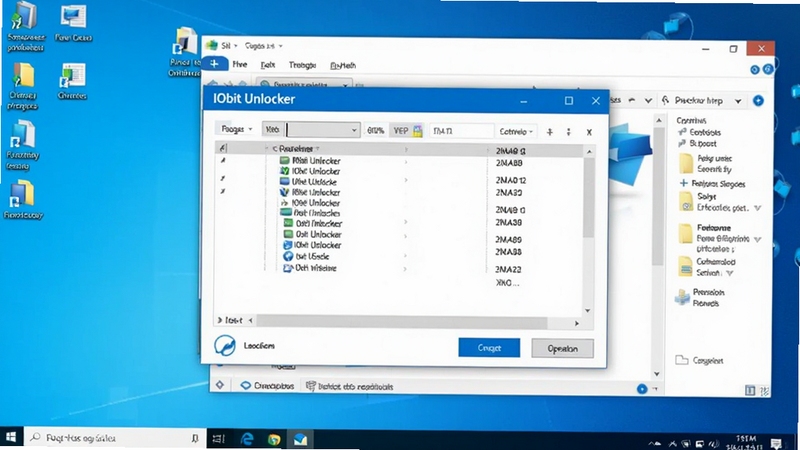Click the plus icon in Unlocker toolbar
The image size is (800, 450).
(x=549, y=132)
